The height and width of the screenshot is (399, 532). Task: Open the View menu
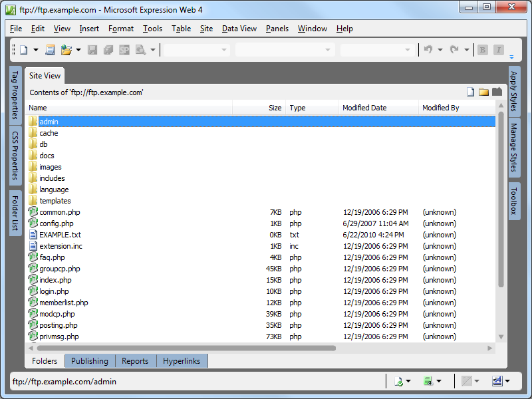pyautogui.click(x=62, y=29)
